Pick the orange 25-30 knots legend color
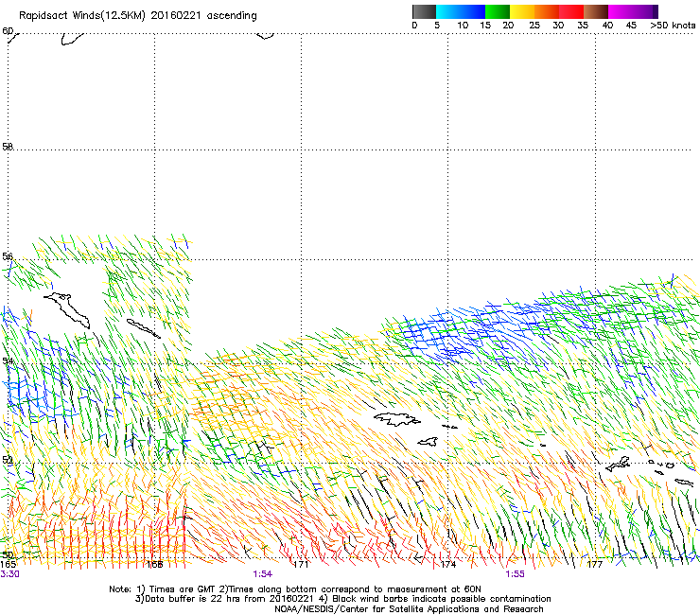 click(x=547, y=11)
